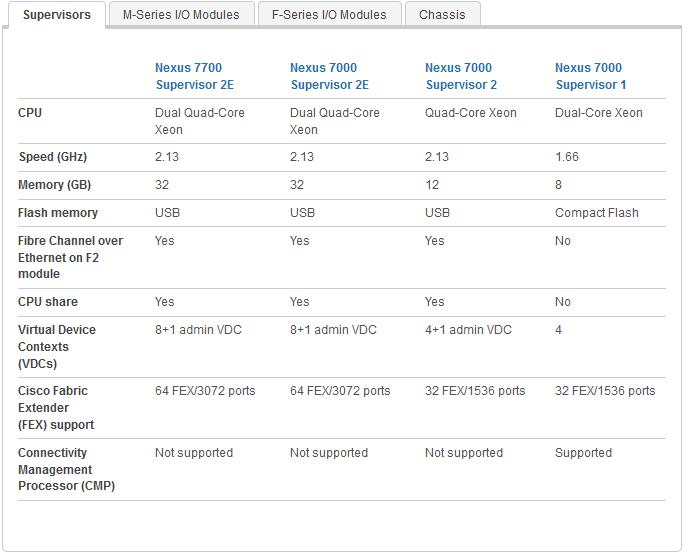Open the Nexus 7000 Supervisor 2E link
The width and height of the screenshot is (693, 554).
(330, 76)
